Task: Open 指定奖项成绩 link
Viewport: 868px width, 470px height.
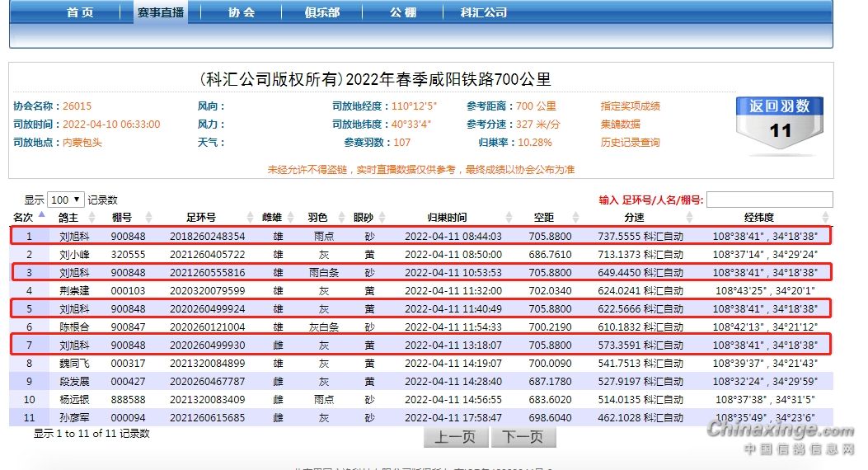Action: (630, 106)
